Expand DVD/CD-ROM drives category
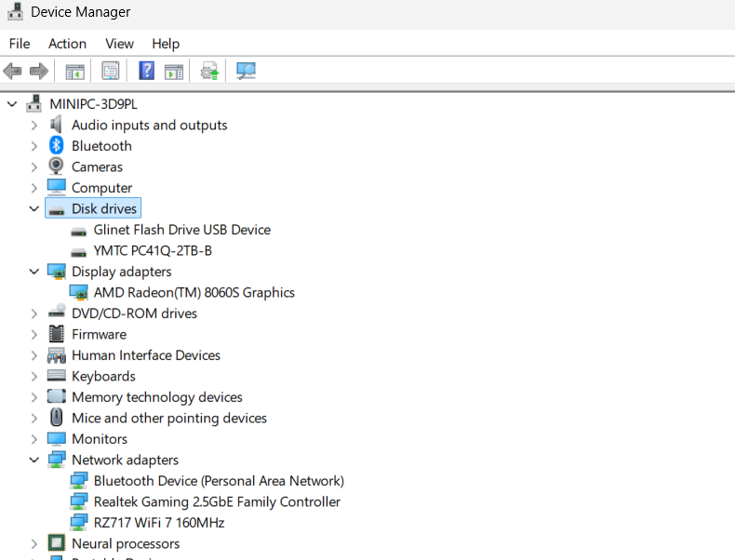735x560 pixels. click(x=33, y=313)
